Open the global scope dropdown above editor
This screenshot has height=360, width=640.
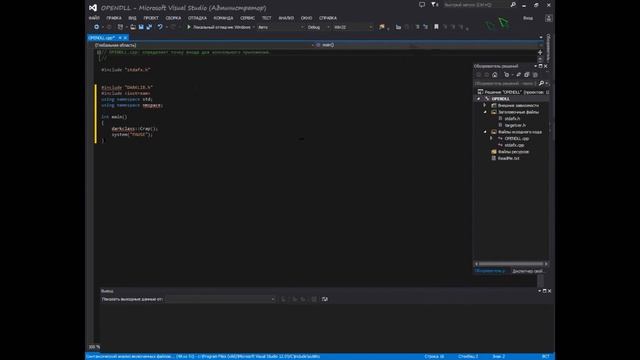coord(204,45)
